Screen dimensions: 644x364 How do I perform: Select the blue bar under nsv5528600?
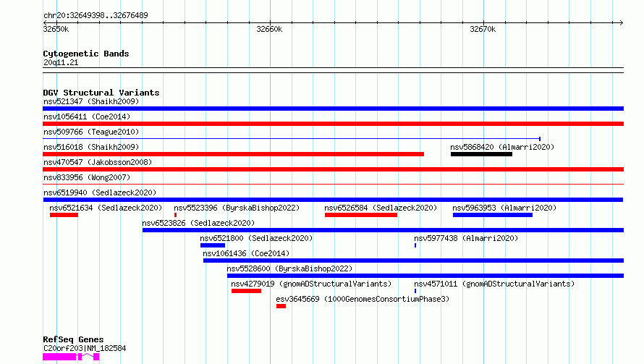point(425,276)
